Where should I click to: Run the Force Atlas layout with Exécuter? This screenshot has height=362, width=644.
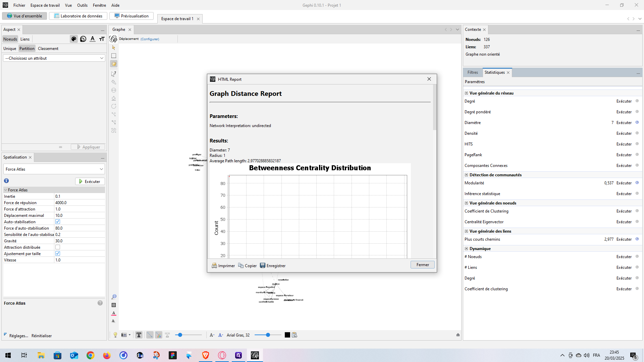90,181
